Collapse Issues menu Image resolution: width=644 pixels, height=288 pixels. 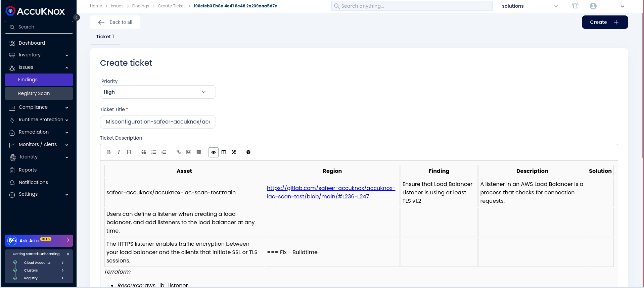(x=39, y=67)
